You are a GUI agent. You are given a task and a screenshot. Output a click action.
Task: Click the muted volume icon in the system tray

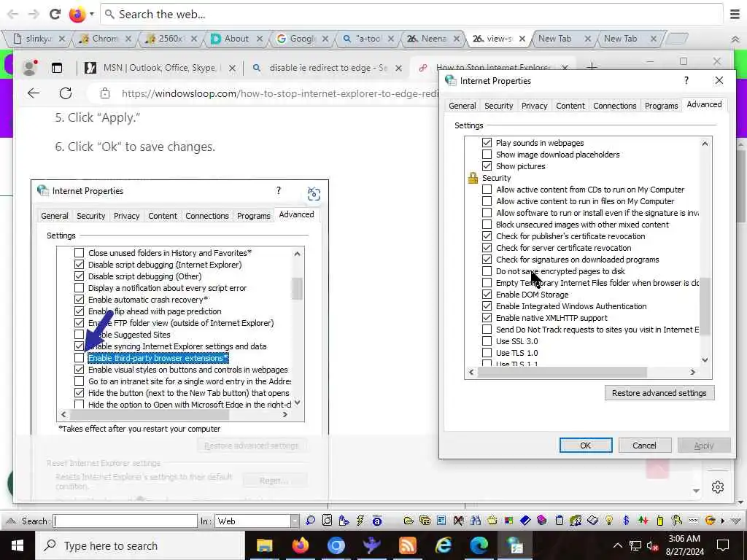click(653, 546)
